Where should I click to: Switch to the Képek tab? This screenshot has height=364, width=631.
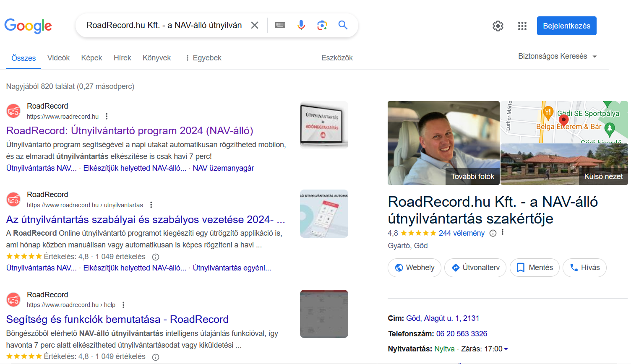(x=91, y=58)
